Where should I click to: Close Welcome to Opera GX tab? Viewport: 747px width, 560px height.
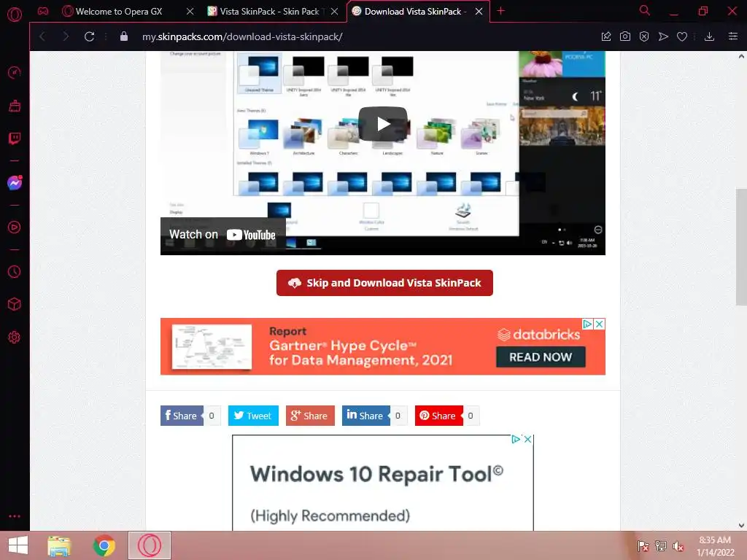pyautogui.click(x=190, y=12)
